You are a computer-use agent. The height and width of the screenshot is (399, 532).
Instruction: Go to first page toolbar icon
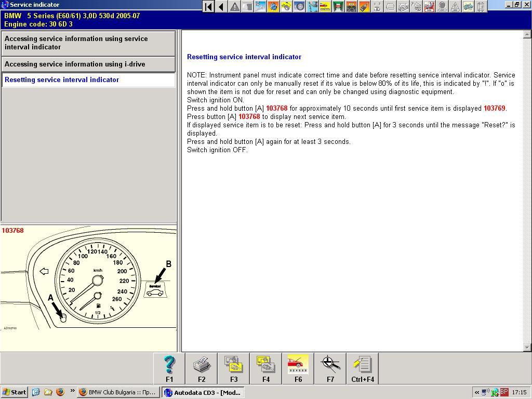tap(209, 6)
